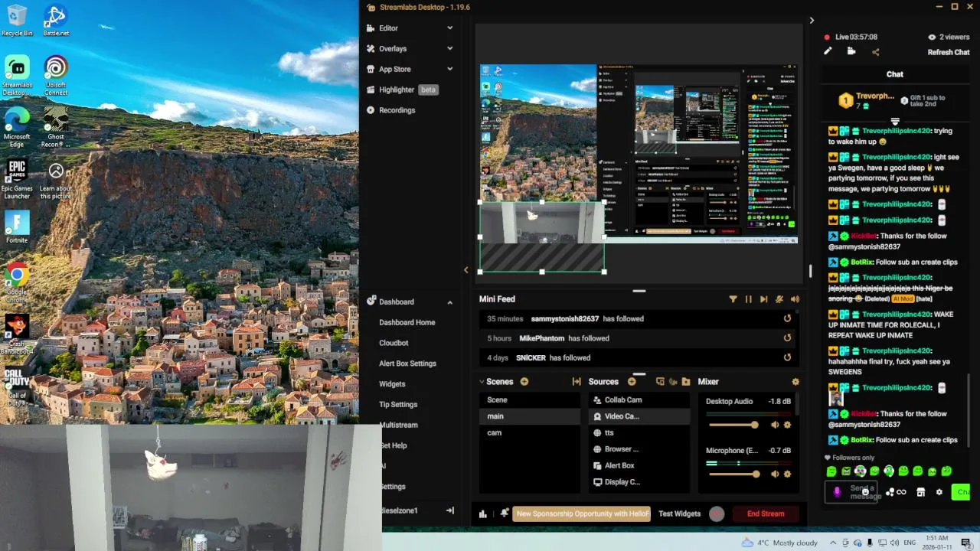Open performance stats bar-chart icon
Viewport: 980px width, 551px height.
pos(483,514)
